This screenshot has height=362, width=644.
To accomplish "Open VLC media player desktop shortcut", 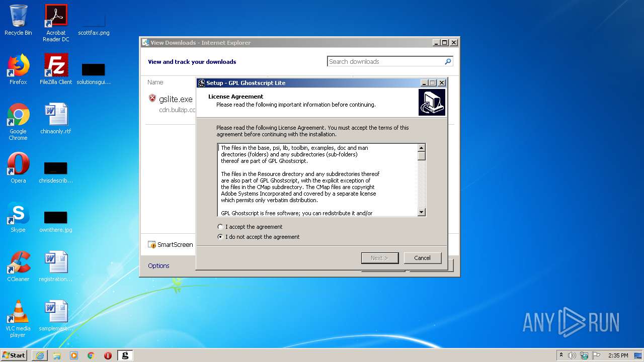I will click(18, 319).
